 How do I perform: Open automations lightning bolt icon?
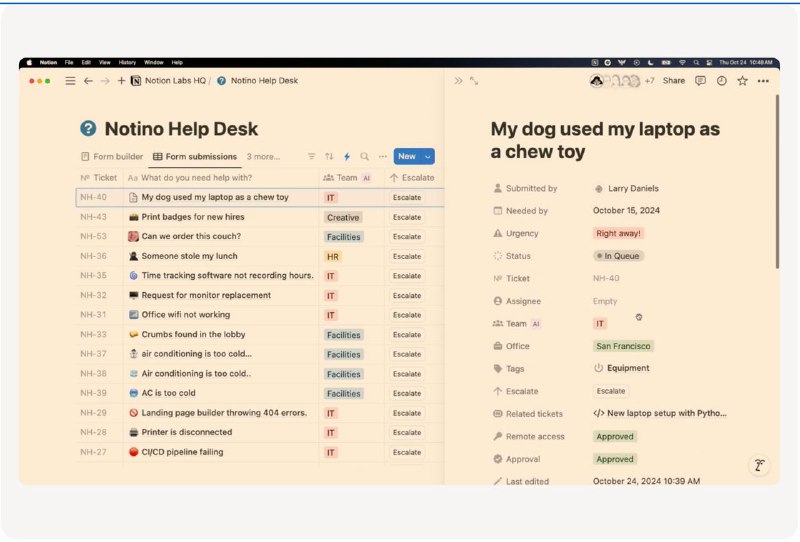pyautogui.click(x=347, y=156)
